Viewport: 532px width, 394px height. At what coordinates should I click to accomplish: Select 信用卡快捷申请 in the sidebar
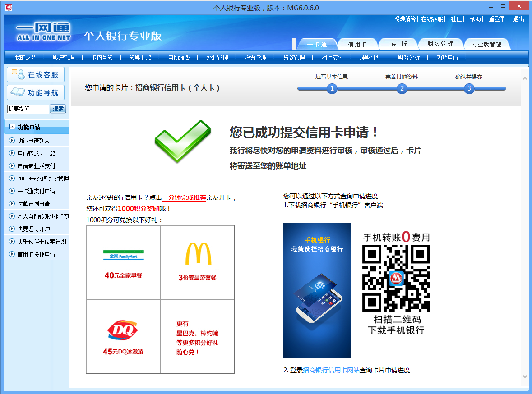click(x=36, y=254)
